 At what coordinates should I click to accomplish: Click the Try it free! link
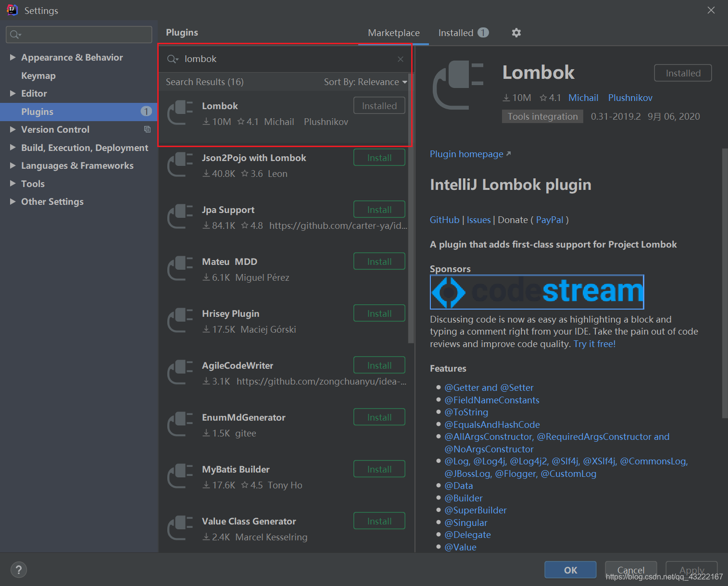click(x=594, y=344)
